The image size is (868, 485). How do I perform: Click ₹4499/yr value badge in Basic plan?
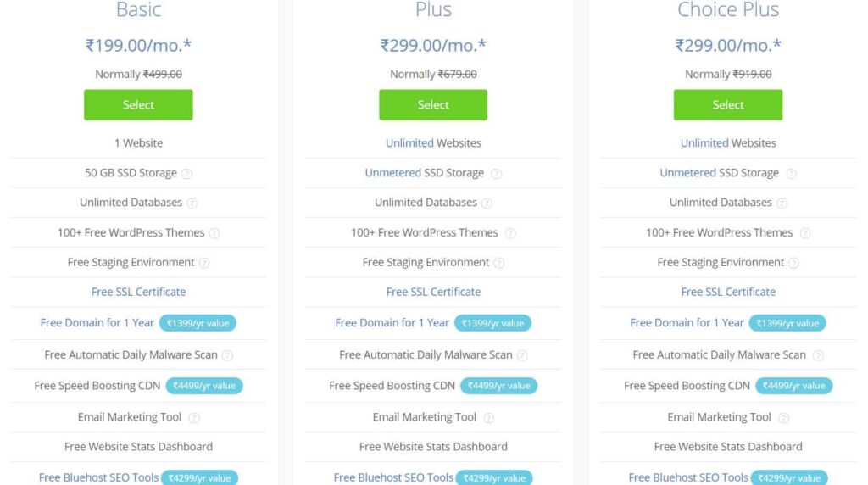(x=204, y=385)
